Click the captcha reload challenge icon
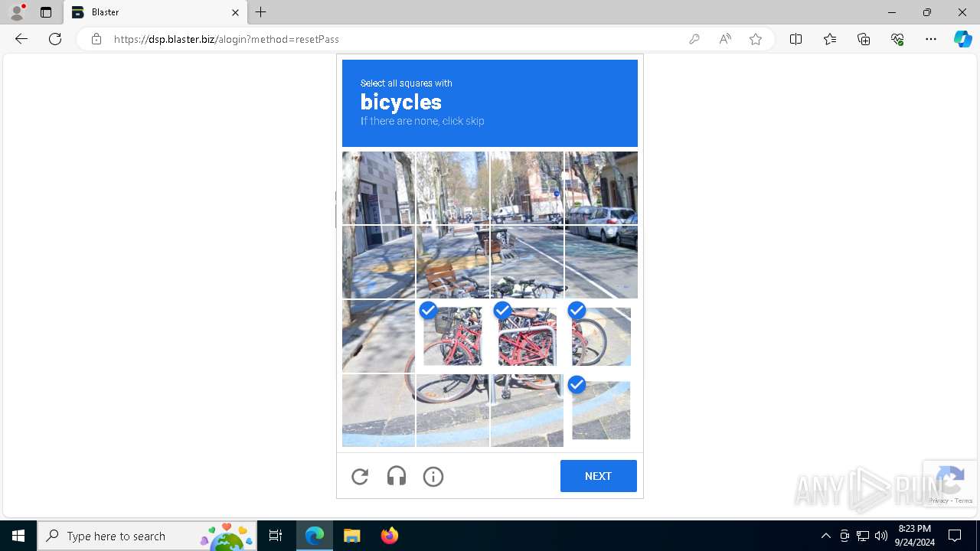This screenshot has height=551, width=980. tap(360, 477)
